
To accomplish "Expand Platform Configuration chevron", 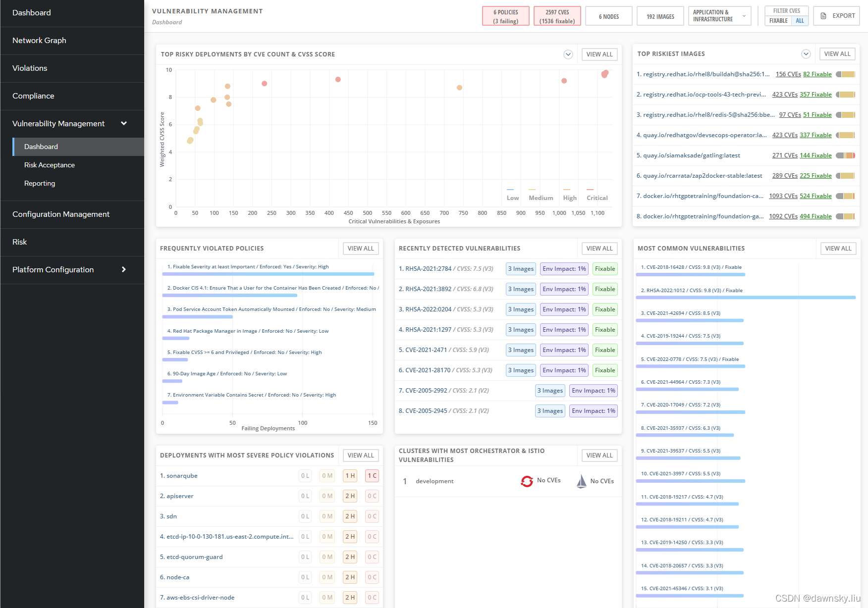I will pos(124,269).
